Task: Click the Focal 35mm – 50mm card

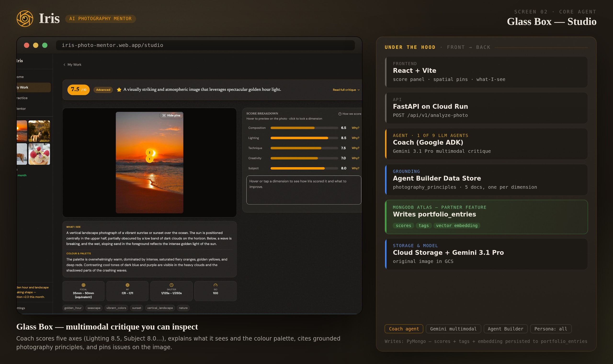Action: (83, 291)
